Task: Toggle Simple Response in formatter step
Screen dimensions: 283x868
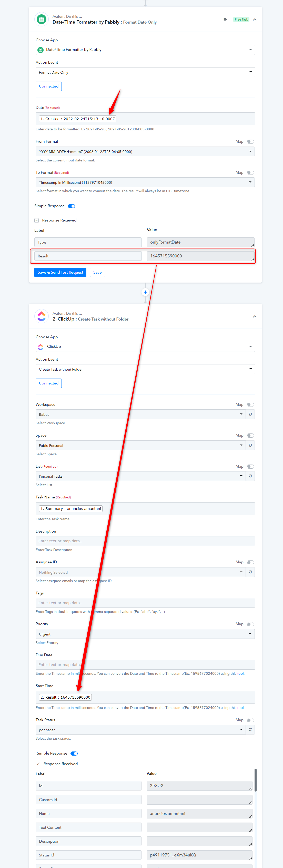Action: coord(72,206)
